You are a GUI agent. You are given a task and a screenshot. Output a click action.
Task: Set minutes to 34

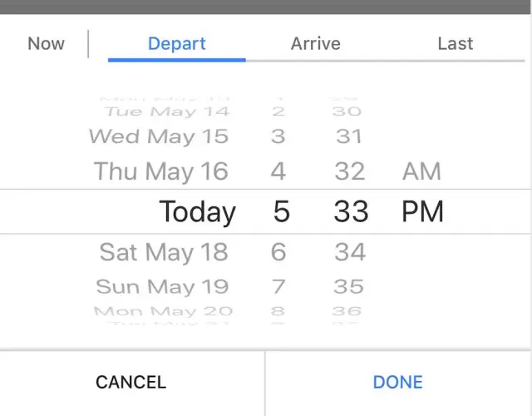tap(349, 251)
